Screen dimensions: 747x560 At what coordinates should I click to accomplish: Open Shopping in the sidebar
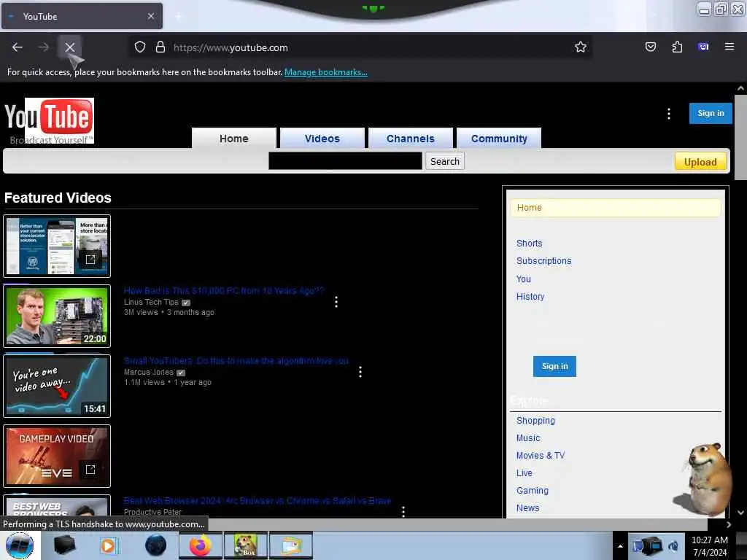coord(535,421)
